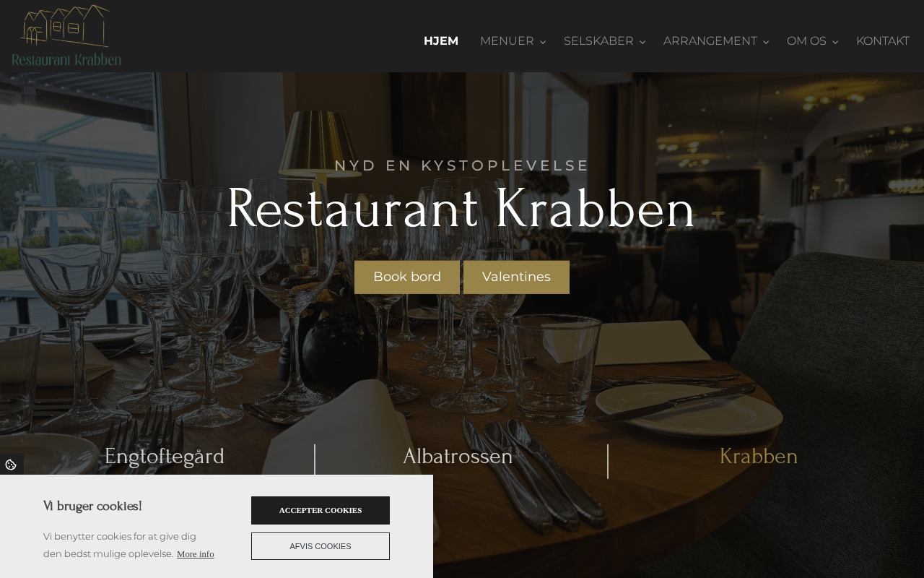Open the OM OS menu item

coord(806,41)
